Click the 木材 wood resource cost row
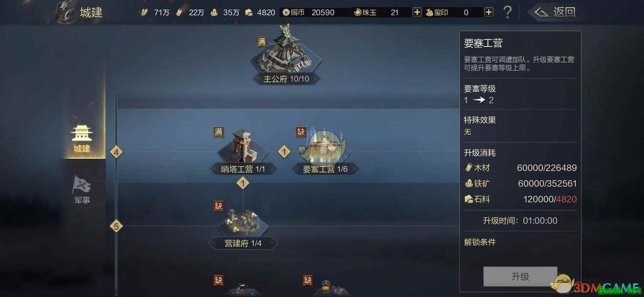 pyautogui.click(x=520, y=168)
